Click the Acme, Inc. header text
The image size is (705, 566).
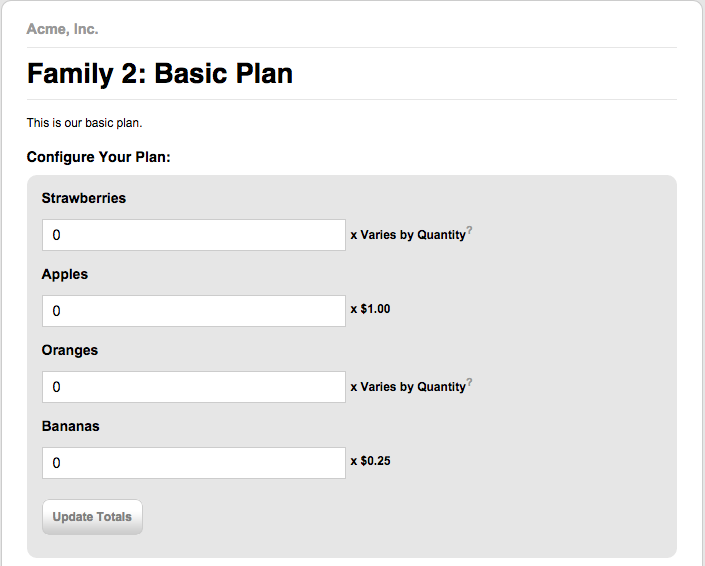[x=62, y=29]
